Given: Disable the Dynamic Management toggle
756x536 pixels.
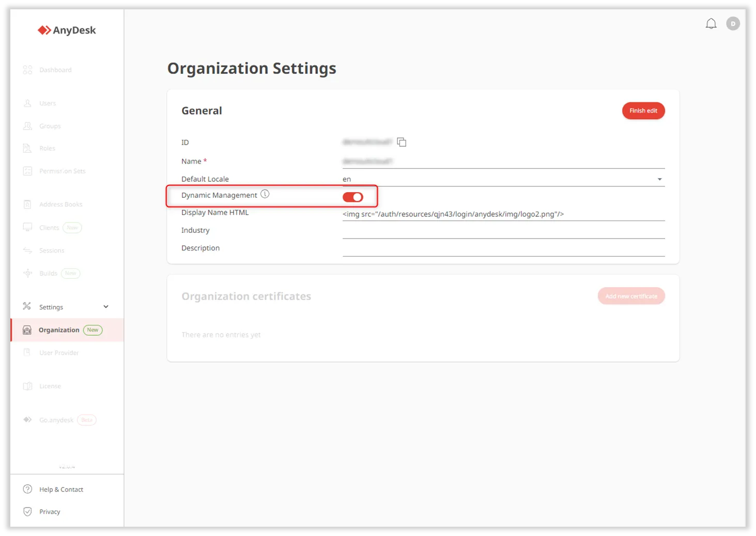Looking at the screenshot, I should (x=353, y=197).
